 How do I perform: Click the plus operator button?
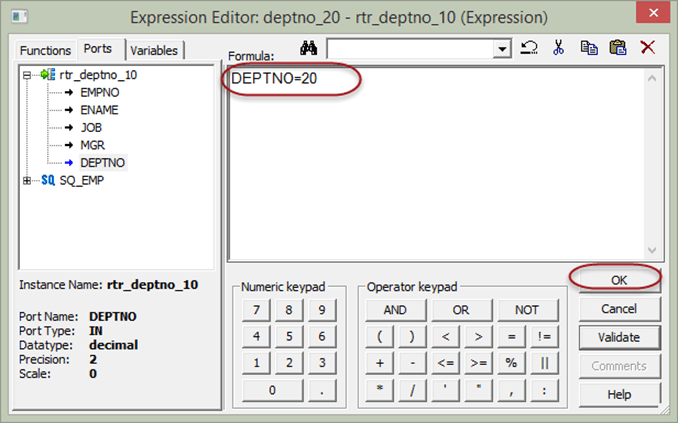coord(380,363)
